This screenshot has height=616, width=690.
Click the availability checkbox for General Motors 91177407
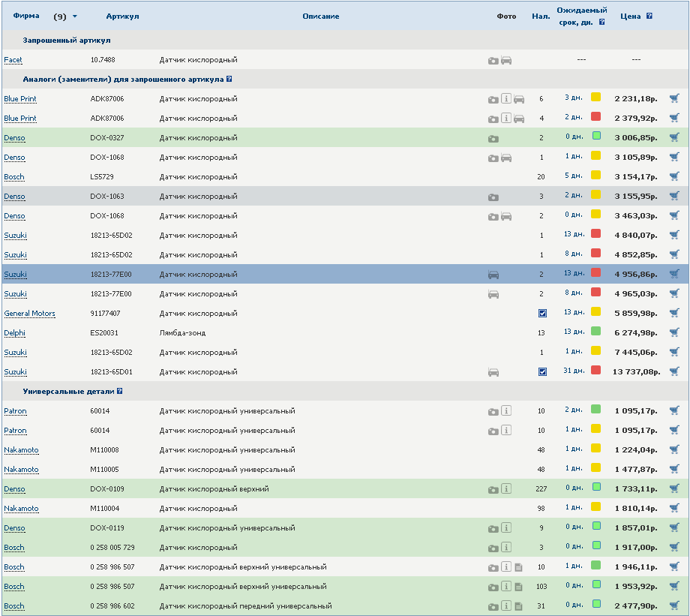tap(542, 314)
